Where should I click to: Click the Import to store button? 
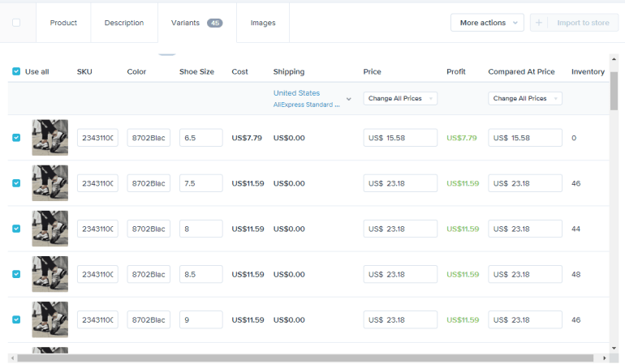click(582, 23)
